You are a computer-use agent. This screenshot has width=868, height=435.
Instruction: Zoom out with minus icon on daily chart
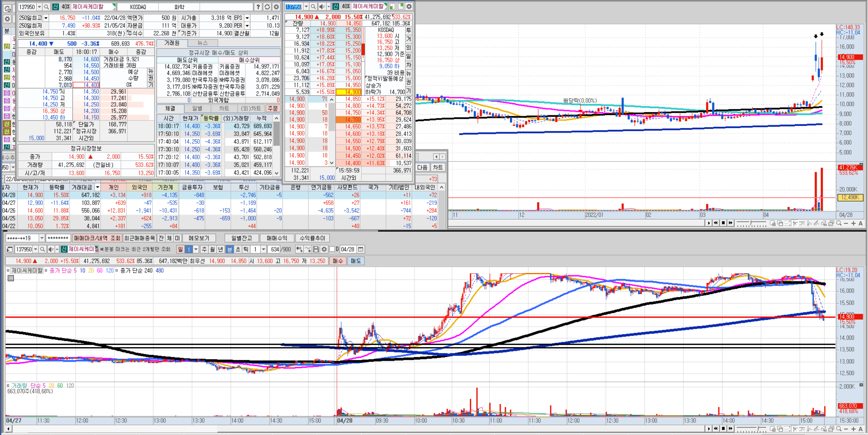click(846, 223)
